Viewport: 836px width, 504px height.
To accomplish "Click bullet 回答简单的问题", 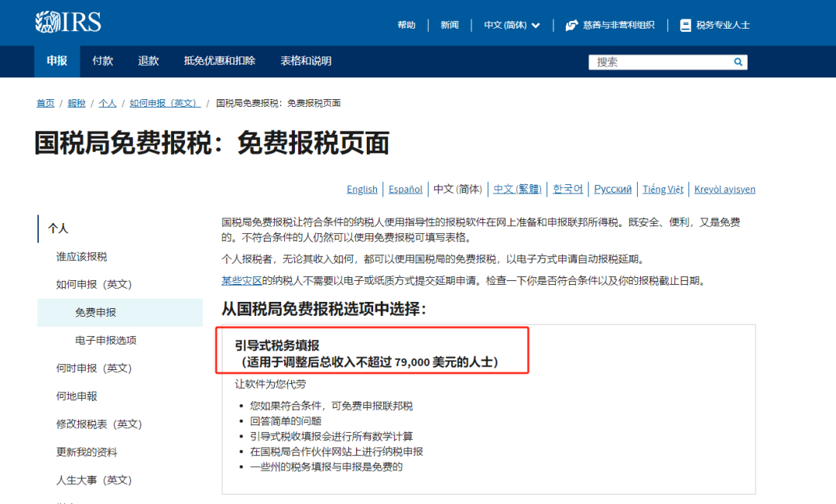I will (x=286, y=421).
